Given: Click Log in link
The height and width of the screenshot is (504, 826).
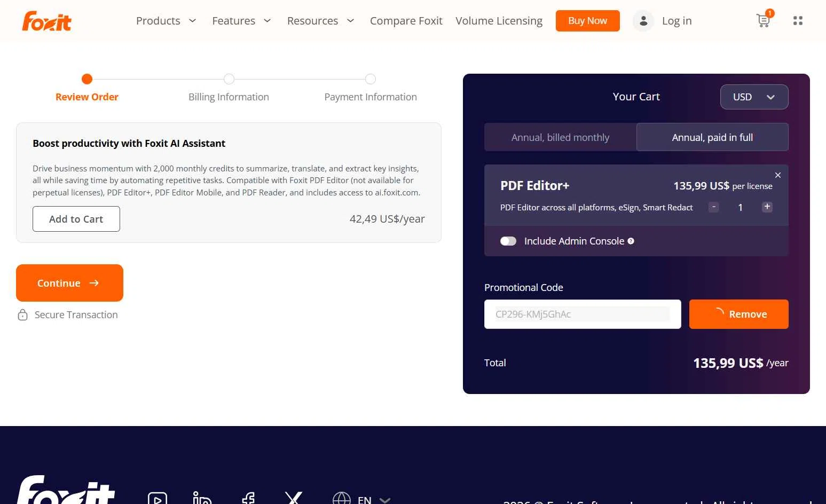Looking at the screenshot, I should click(676, 21).
